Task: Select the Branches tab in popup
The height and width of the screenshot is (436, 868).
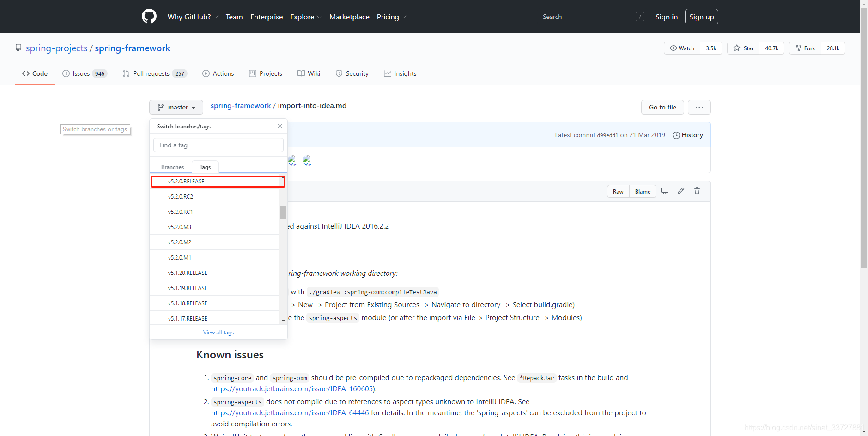Action: click(x=172, y=167)
